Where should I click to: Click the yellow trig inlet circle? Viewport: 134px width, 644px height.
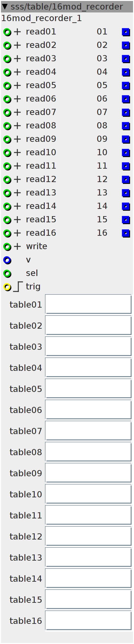pos(7,287)
